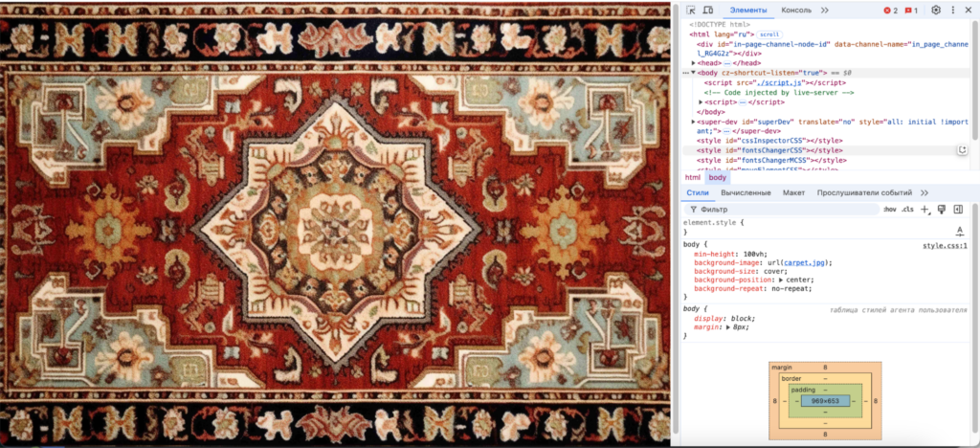Activate the element inspector picker icon
Image resolution: width=980 pixels, height=448 pixels.
click(691, 10)
